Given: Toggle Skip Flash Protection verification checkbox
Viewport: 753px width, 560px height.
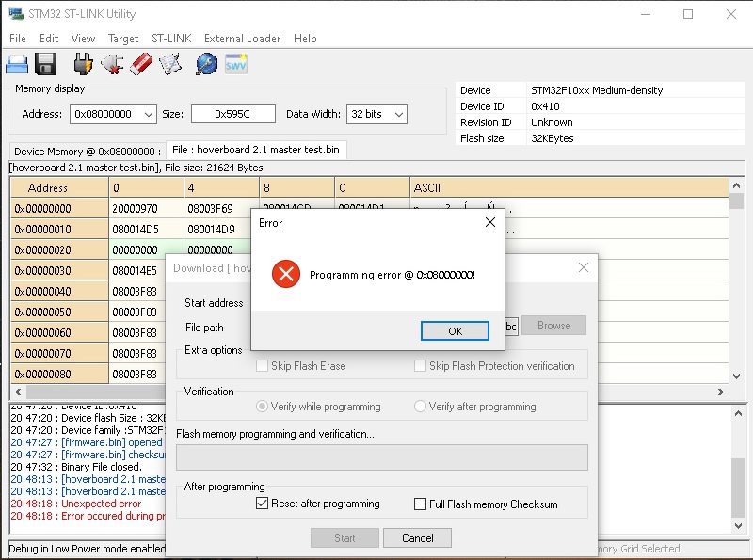Looking at the screenshot, I should coord(420,366).
